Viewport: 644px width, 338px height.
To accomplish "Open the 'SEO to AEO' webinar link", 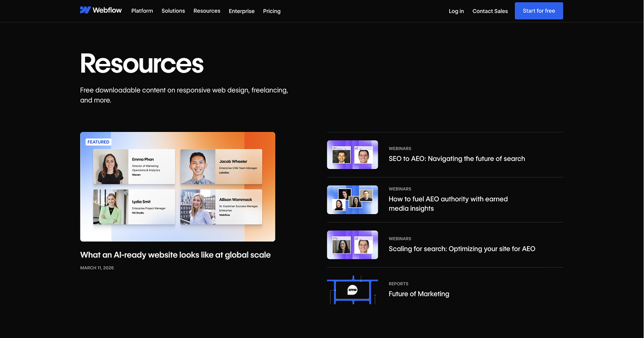I will (457, 158).
